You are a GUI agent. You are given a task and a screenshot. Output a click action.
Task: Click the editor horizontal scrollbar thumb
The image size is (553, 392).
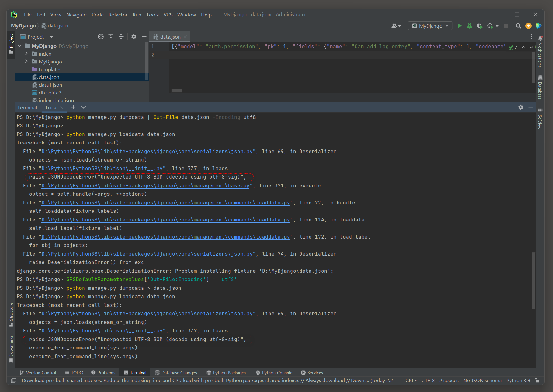177,90
